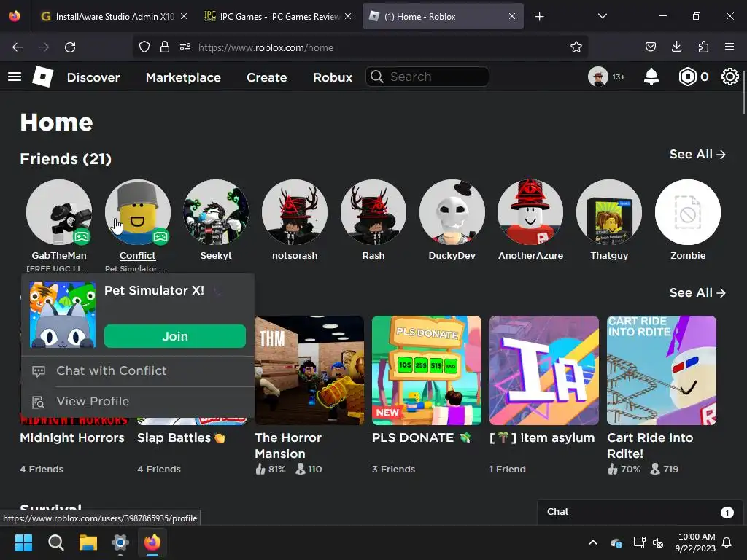Open the taskbar clock and date
This screenshot has height=560, width=747.
[697, 542]
